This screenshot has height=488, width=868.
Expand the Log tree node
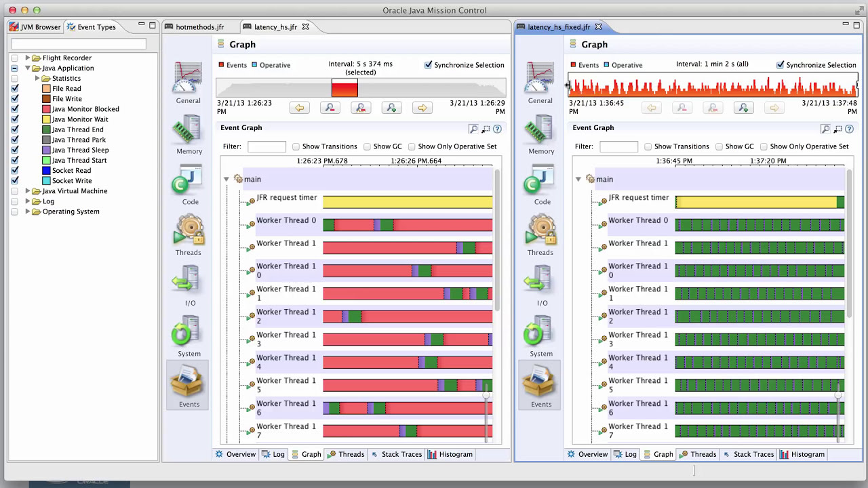[28, 201]
